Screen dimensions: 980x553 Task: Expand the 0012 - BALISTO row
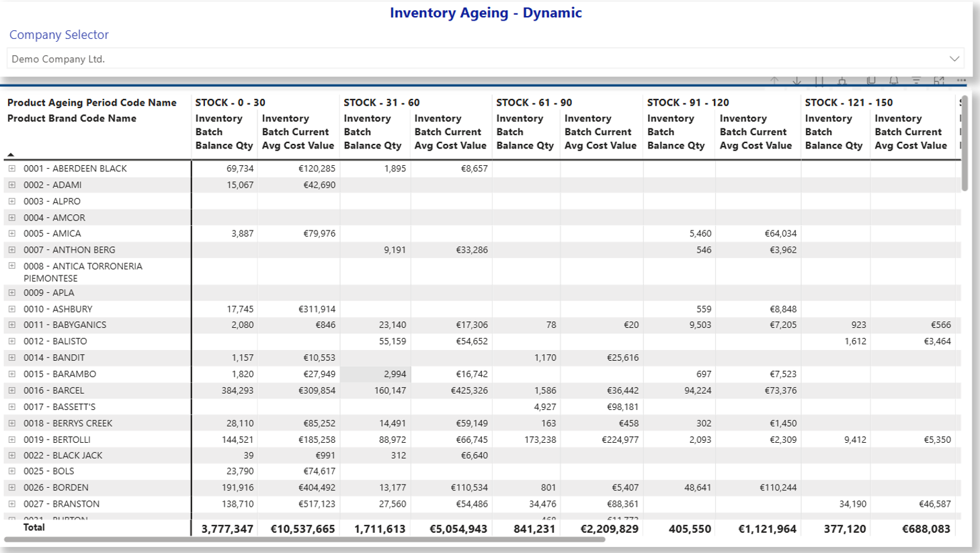12,341
